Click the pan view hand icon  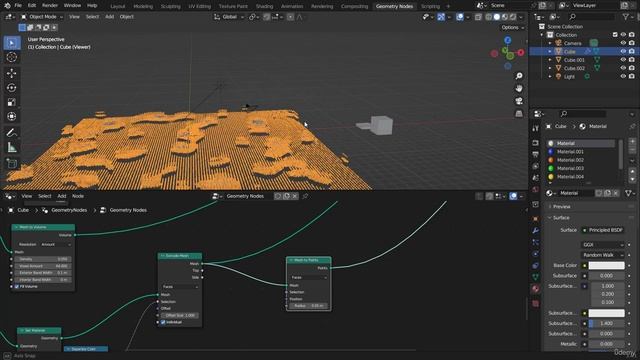click(519, 89)
